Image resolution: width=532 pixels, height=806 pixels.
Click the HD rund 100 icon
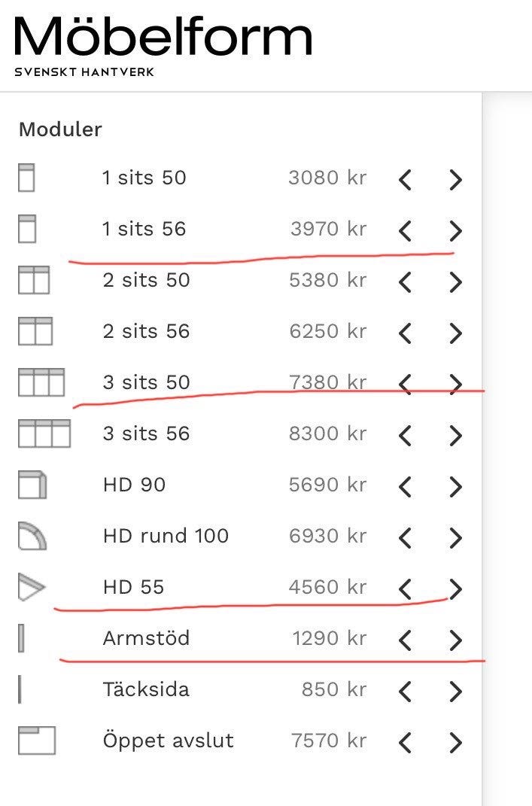pos(32,537)
